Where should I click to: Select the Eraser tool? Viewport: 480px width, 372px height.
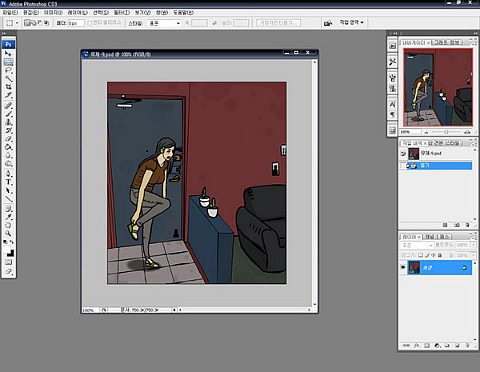coord(8,139)
